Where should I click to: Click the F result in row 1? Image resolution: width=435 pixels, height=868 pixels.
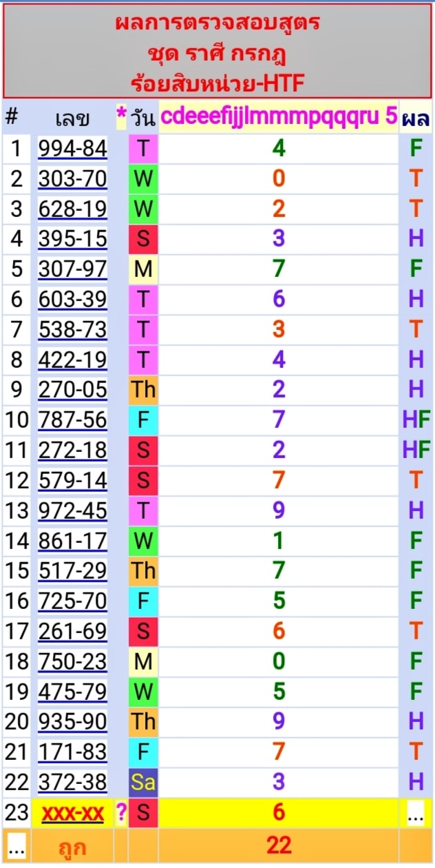[416, 149]
